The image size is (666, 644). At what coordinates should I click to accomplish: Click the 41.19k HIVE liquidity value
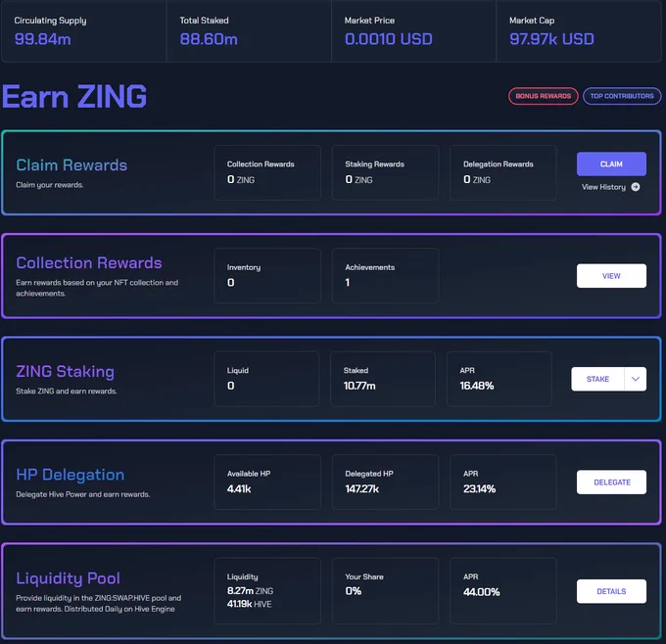[250, 604]
